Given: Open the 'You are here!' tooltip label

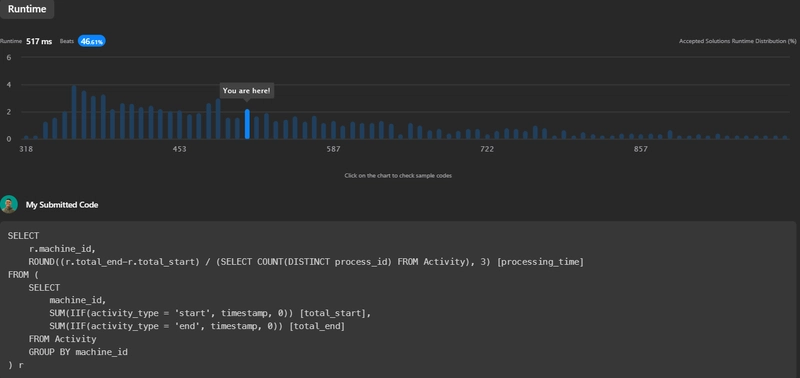Looking at the screenshot, I should pos(247,91).
